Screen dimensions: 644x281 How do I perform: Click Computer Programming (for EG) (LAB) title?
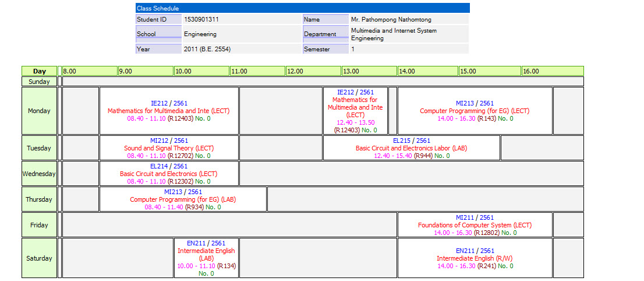[183, 199]
